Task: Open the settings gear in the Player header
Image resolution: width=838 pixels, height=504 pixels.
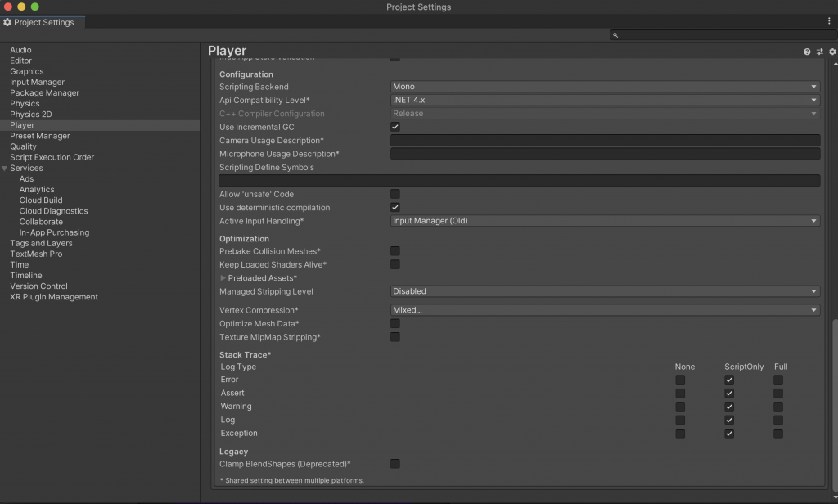Action: pos(831,51)
